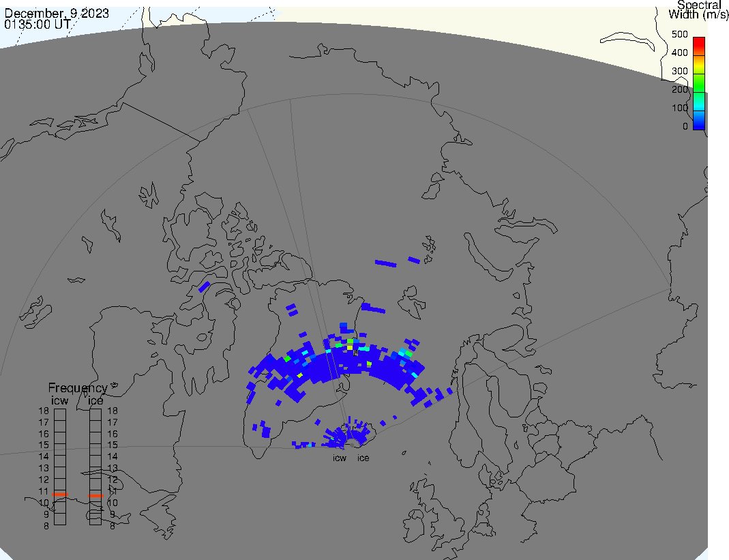Click the dark blue bottom of the color bar
This screenshot has height=560, width=729.
[x=699, y=120]
